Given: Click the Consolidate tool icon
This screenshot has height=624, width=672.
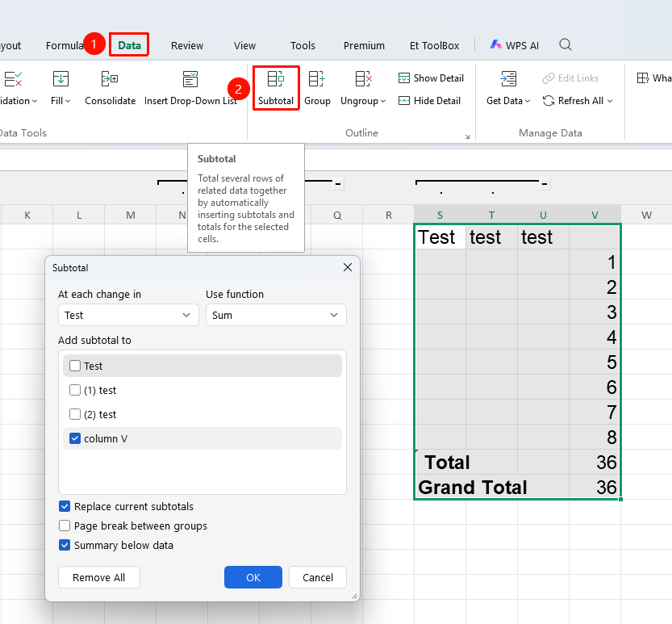Looking at the screenshot, I should point(110,79).
